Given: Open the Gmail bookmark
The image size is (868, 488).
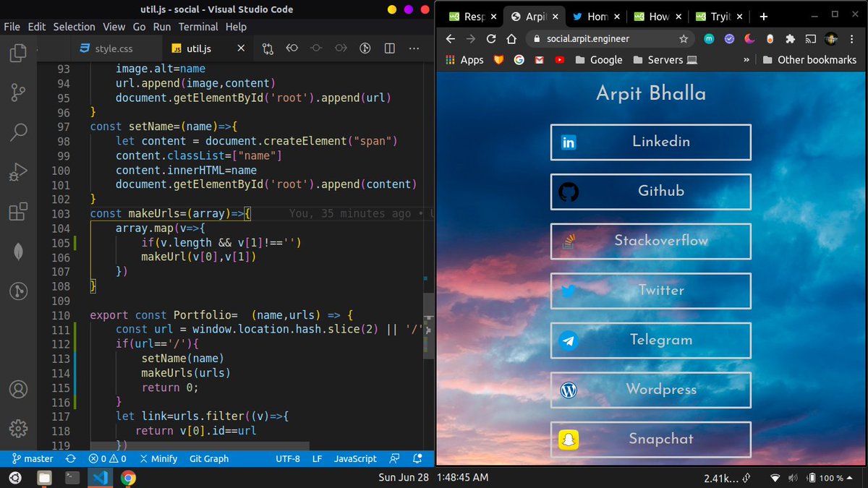Looking at the screenshot, I should (x=539, y=60).
